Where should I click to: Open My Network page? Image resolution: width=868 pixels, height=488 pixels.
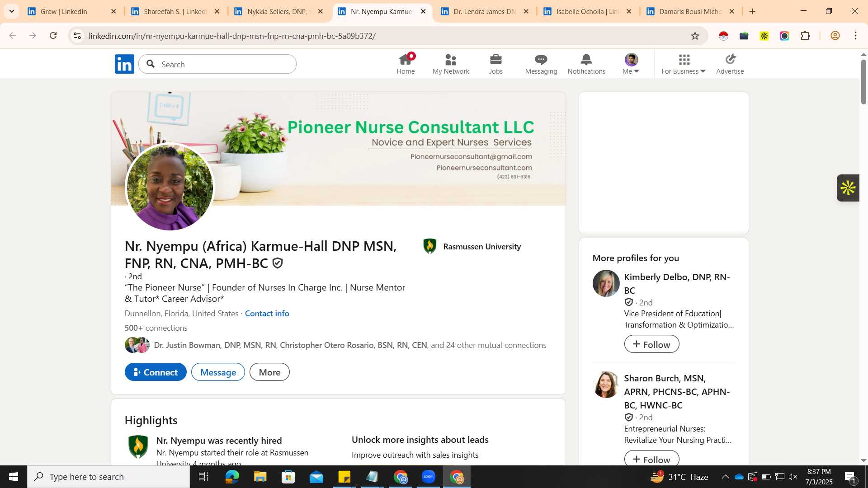451,64
